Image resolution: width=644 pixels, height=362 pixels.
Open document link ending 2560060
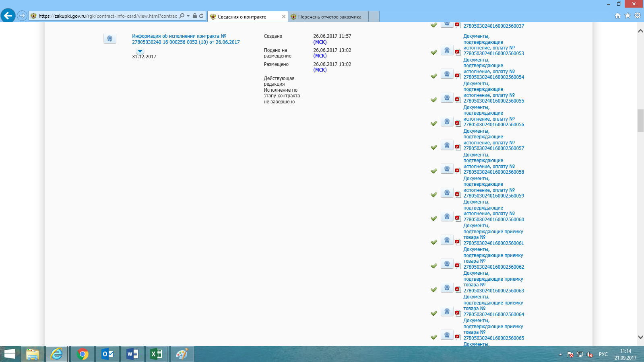coord(493,211)
